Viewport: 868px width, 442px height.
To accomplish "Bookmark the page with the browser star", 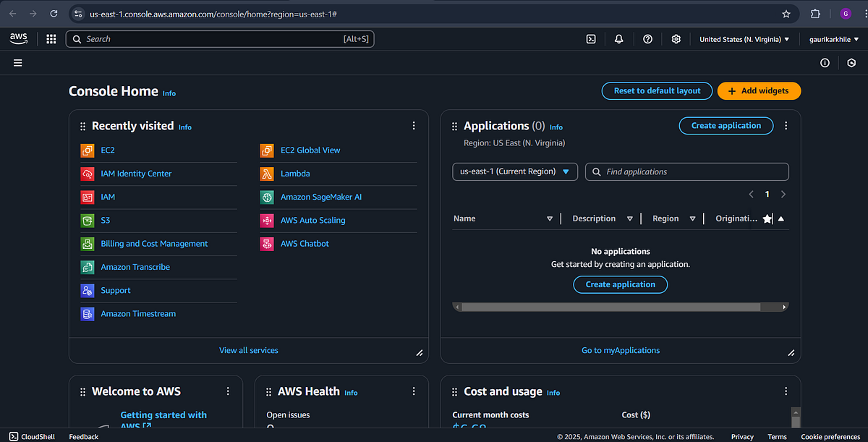I will (x=786, y=13).
